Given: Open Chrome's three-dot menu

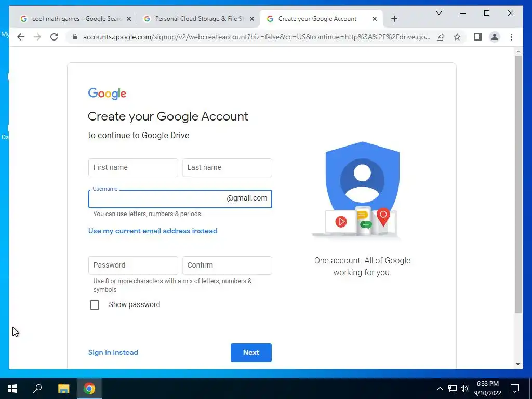Looking at the screenshot, I should 511,37.
